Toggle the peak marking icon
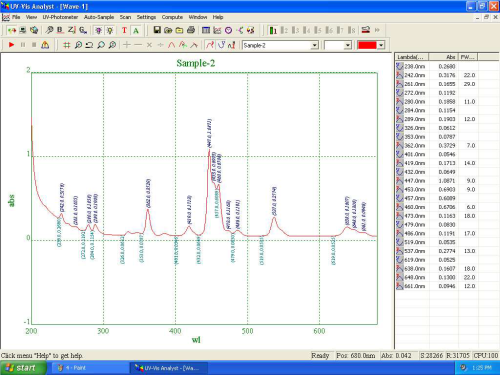Image resolution: width=500 pixels, height=375 pixels. [210, 45]
